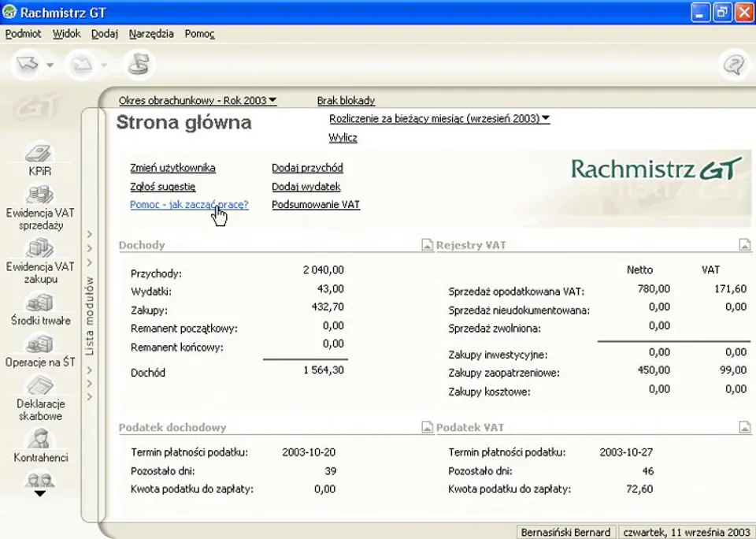The width and height of the screenshot is (756, 539).
Task: Click the VAT value 171,60
Action: tap(731, 288)
